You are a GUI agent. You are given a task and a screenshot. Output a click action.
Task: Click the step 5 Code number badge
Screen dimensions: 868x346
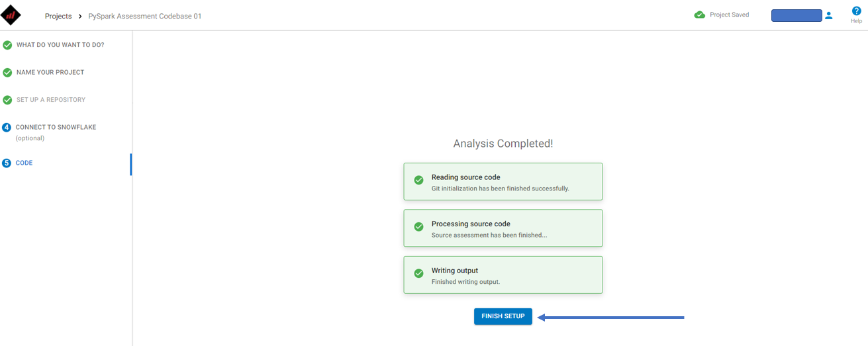point(7,163)
